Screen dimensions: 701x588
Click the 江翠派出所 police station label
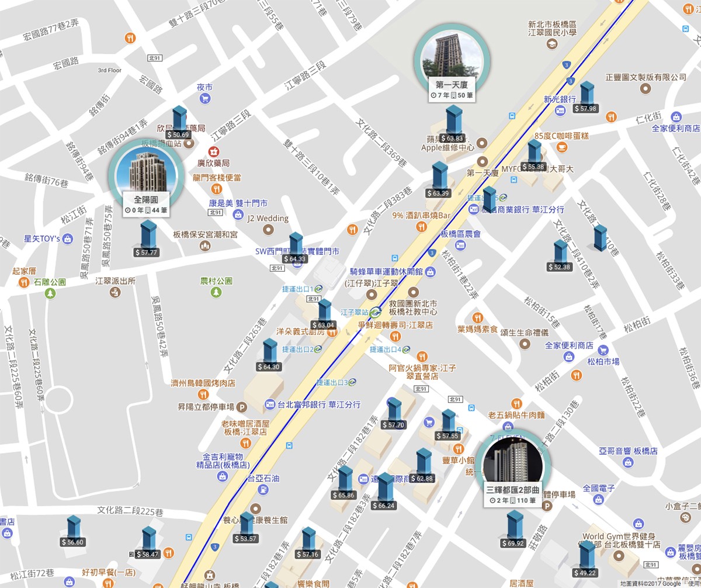(116, 281)
